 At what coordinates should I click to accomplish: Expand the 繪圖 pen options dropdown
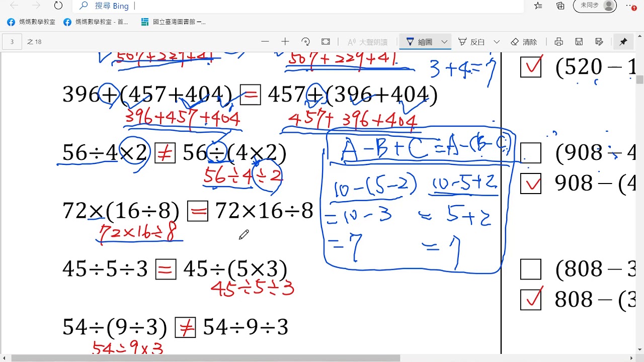tap(444, 42)
